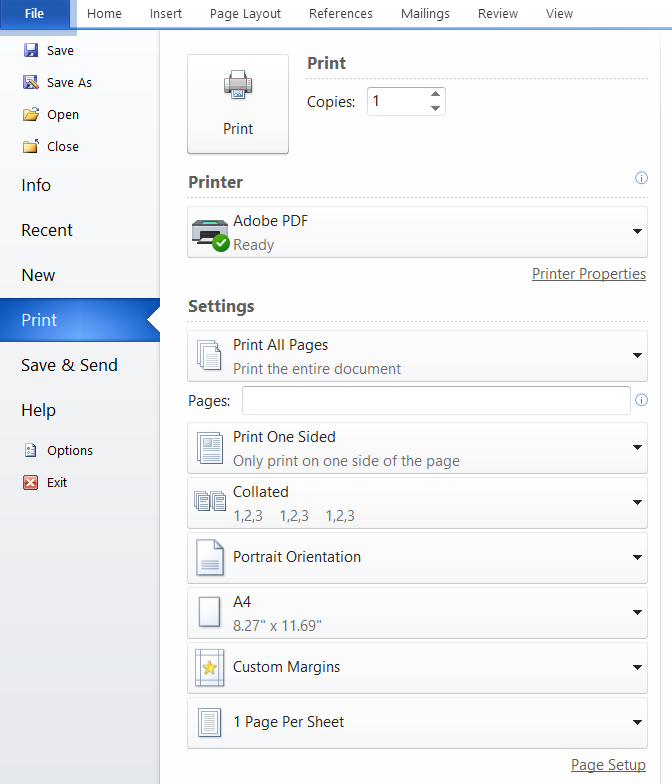The image size is (672, 784).
Task: Expand the Print All Pages dropdown
Action: tap(637, 356)
